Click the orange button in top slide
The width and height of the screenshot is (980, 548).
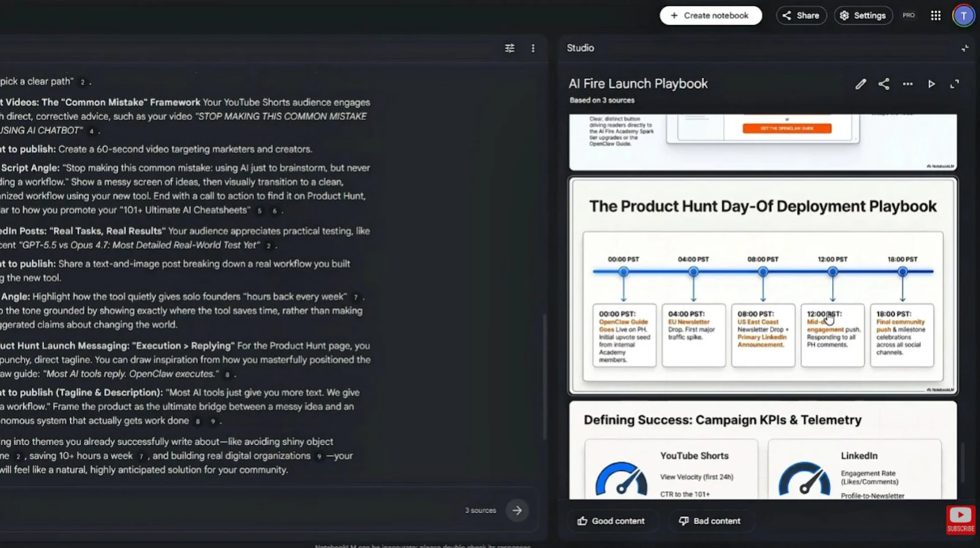(x=787, y=128)
